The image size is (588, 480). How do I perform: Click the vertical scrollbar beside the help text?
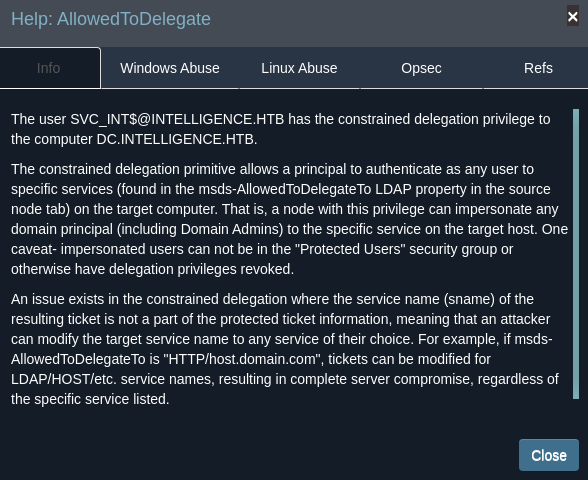(x=576, y=254)
